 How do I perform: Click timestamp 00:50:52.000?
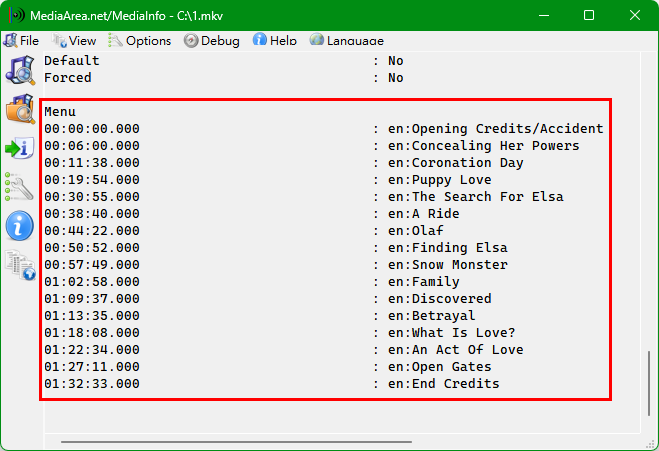point(92,248)
